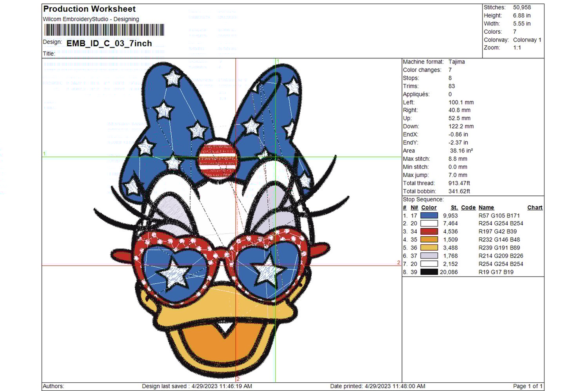Click the 'Page 1 of 1' footer text
Screen dimensions: 588x391
[x=528, y=386]
